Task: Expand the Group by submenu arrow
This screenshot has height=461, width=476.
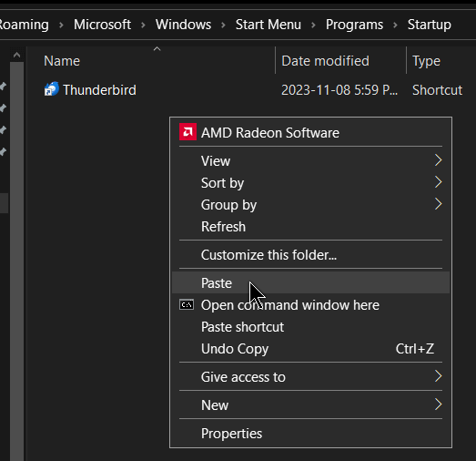Action: pos(438,204)
